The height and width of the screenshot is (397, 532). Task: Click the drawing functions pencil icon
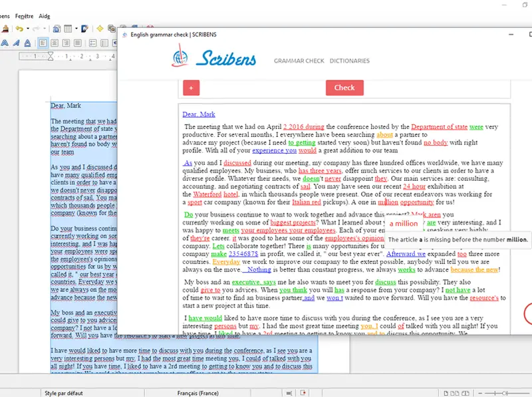(84, 29)
